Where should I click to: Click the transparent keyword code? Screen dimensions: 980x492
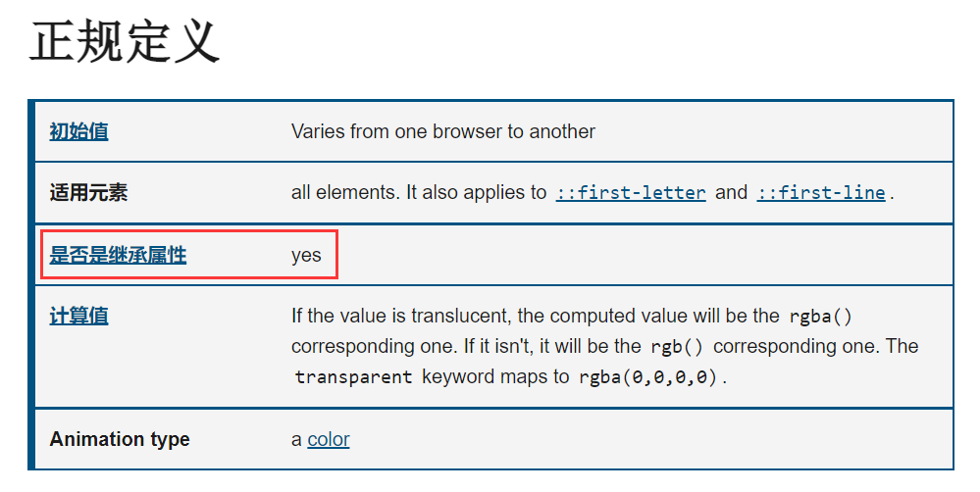pos(353,377)
